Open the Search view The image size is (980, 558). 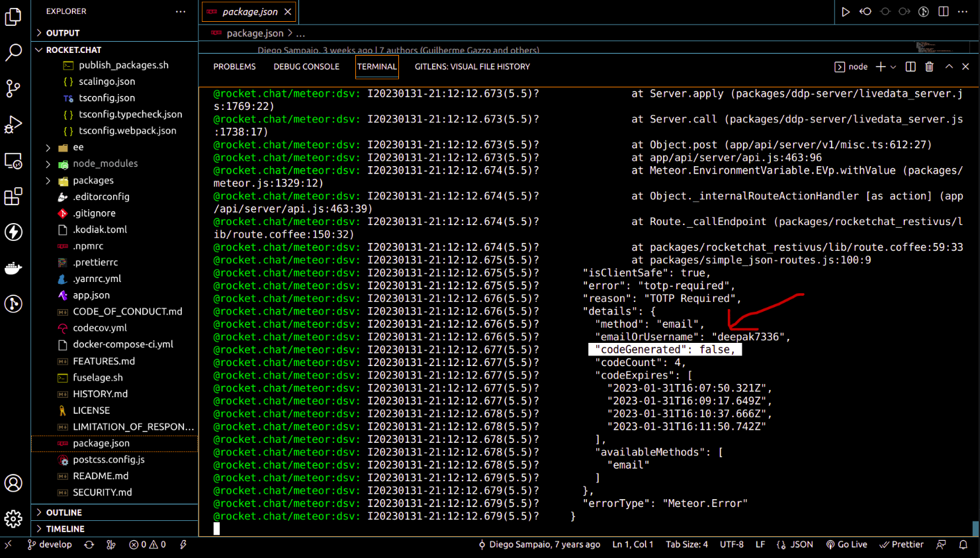[x=13, y=52]
